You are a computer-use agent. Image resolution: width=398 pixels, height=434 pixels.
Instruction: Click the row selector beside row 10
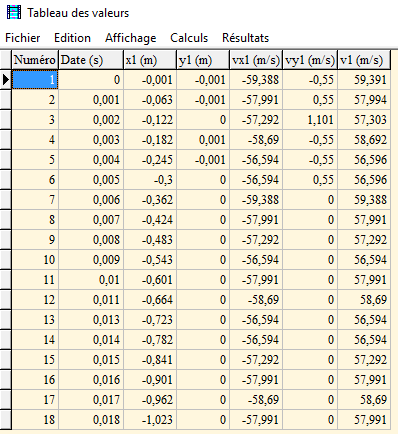6,260
